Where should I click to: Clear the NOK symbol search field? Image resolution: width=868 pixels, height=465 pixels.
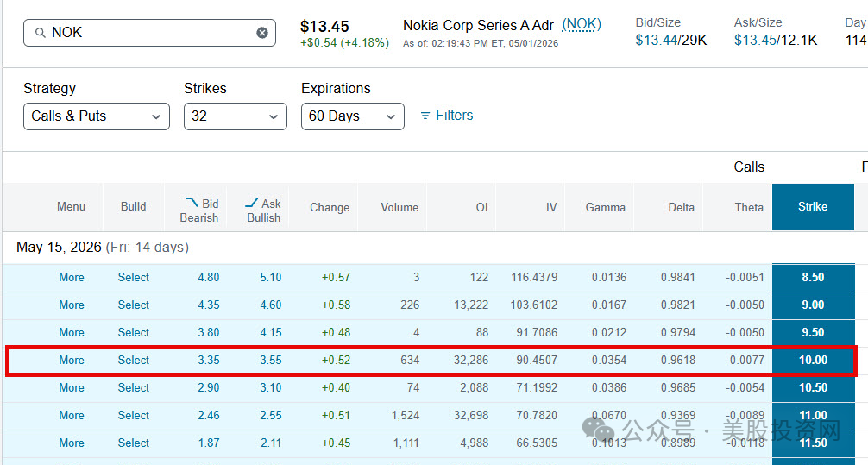(262, 33)
